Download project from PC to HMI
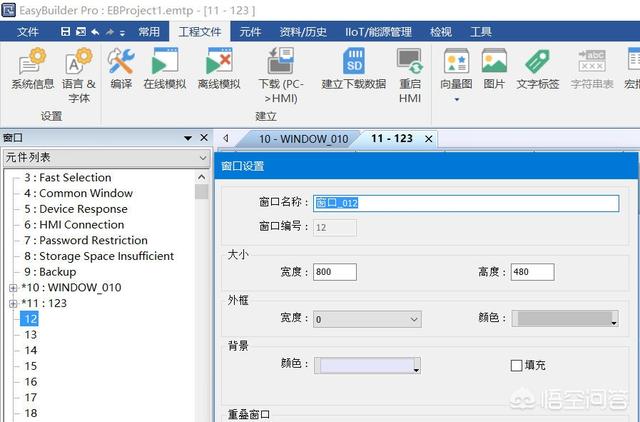Screen dimensions: 640x422 click(281, 76)
